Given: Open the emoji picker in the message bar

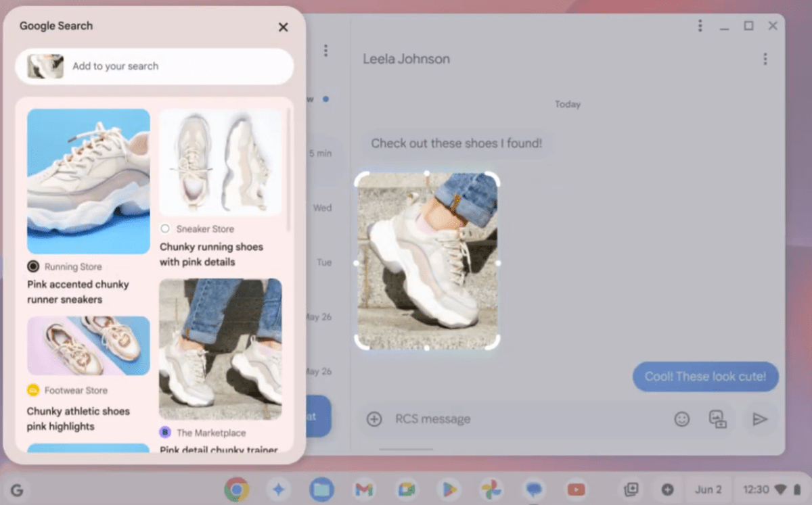Looking at the screenshot, I should (x=682, y=419).
